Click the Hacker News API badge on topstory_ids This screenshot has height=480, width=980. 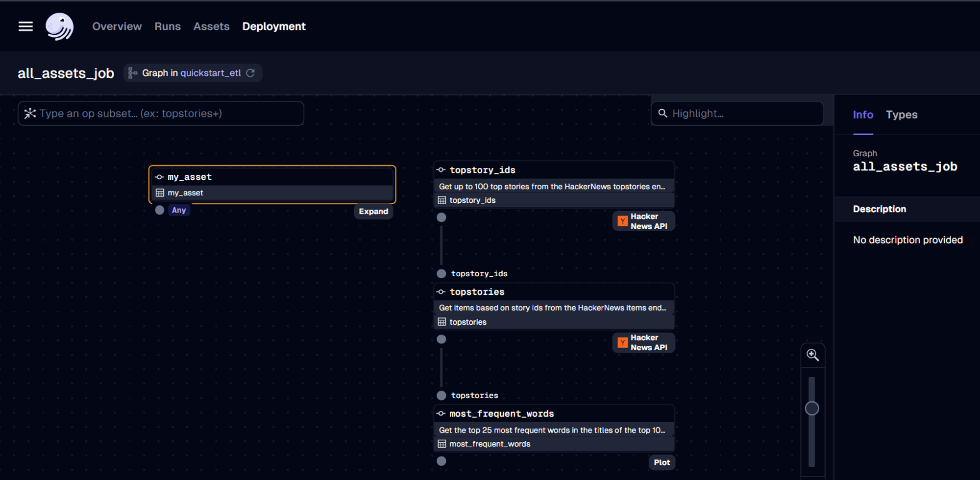click(643, 221)
